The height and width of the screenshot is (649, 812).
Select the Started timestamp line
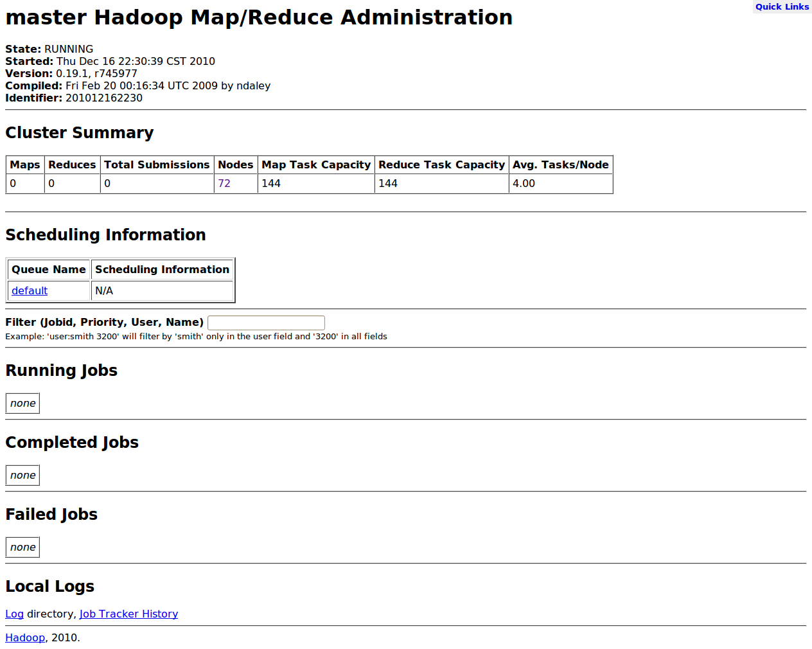(x=110, y=61)
